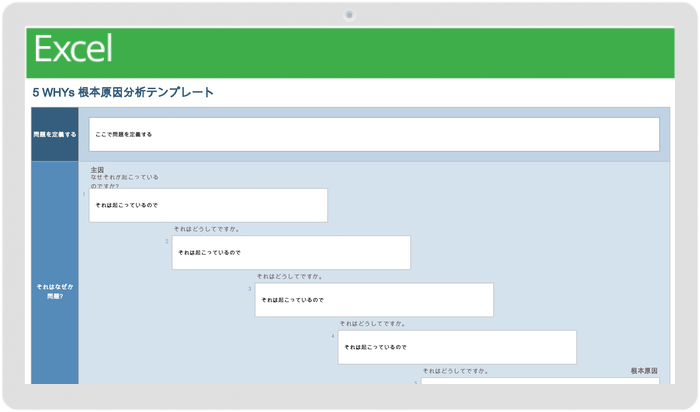The image size is (700, 412).
Task: Click 'それはどうしてですか。' label beside number 3
Action: coord(290,276)
